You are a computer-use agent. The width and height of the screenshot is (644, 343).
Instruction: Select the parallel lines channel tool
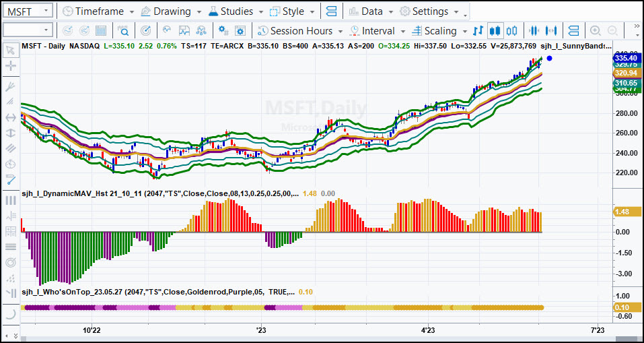click(x=10, y=148)
